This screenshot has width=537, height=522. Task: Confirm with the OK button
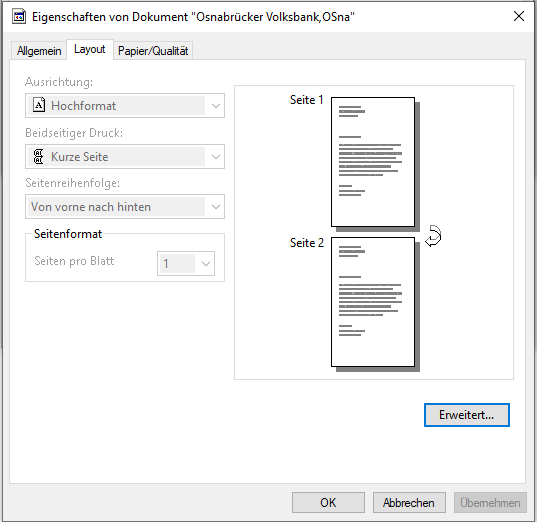(328, 502)
